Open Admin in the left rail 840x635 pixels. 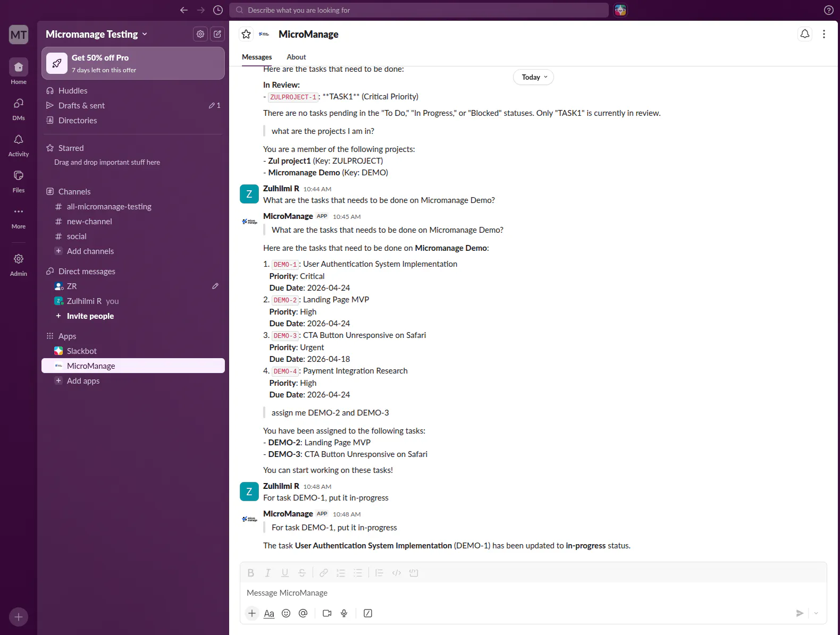[19, 264]
